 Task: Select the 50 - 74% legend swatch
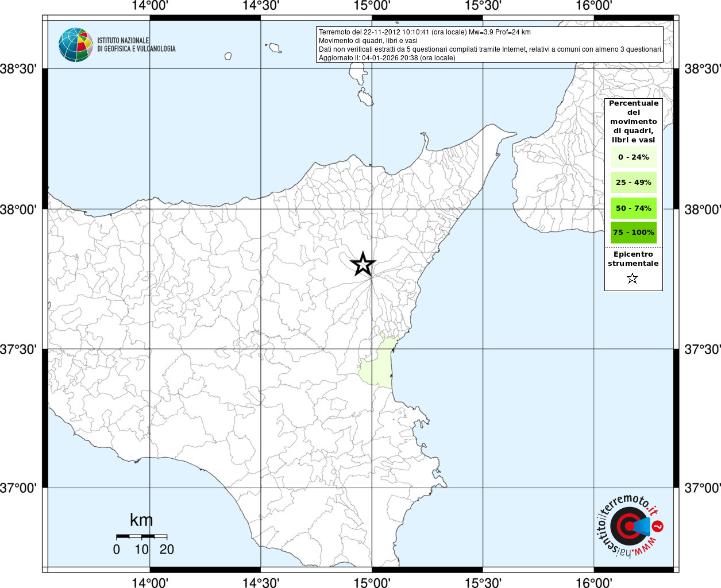tap(634, 208)
